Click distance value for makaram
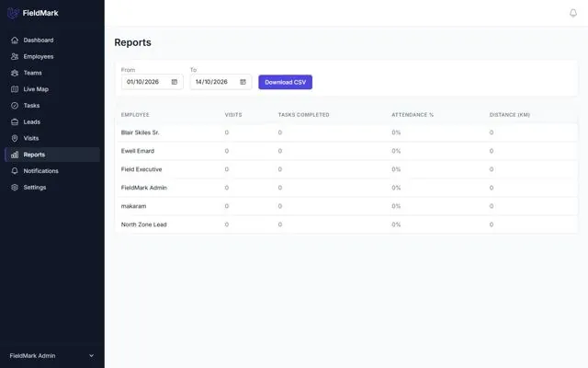Image resolution: width=588 pixels, height=368 pixels. click(492, 206)
